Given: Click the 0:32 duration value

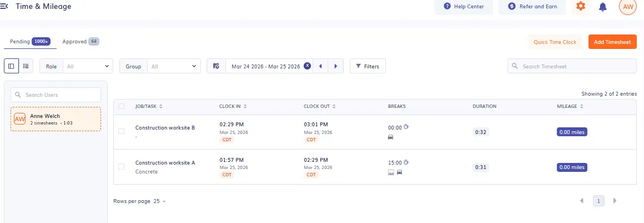Looking at the screenshot, I should pos(481,132).
